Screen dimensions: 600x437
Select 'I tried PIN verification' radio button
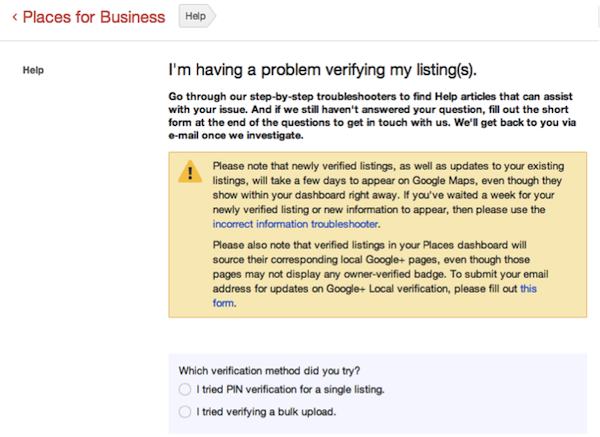click(x=183, y=388)
